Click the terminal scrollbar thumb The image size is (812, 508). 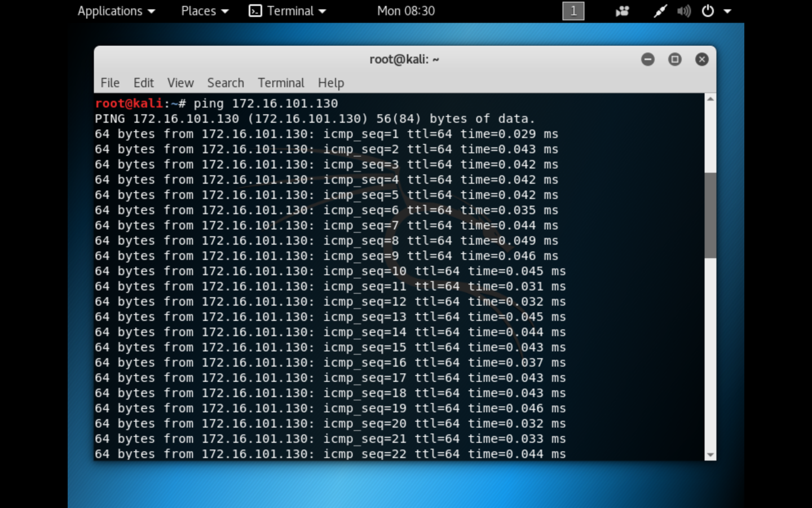pyautogui.click(x=710, y=215)
